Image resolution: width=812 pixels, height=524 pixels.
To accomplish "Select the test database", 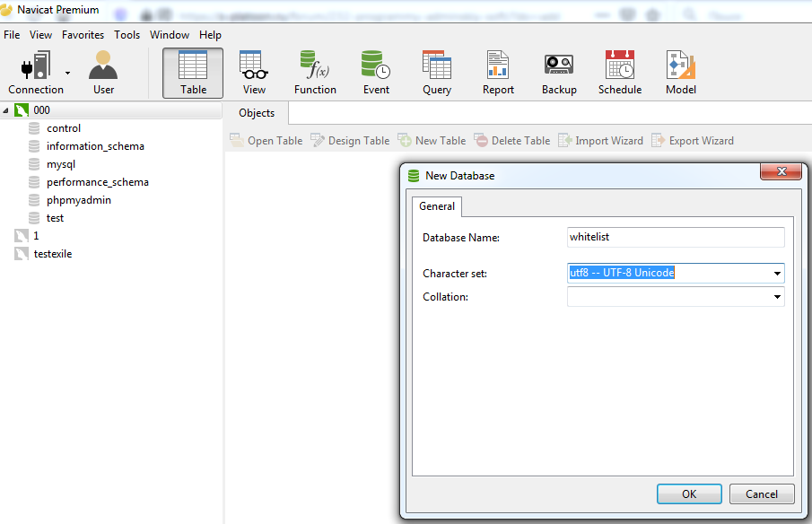I will 55,218.
